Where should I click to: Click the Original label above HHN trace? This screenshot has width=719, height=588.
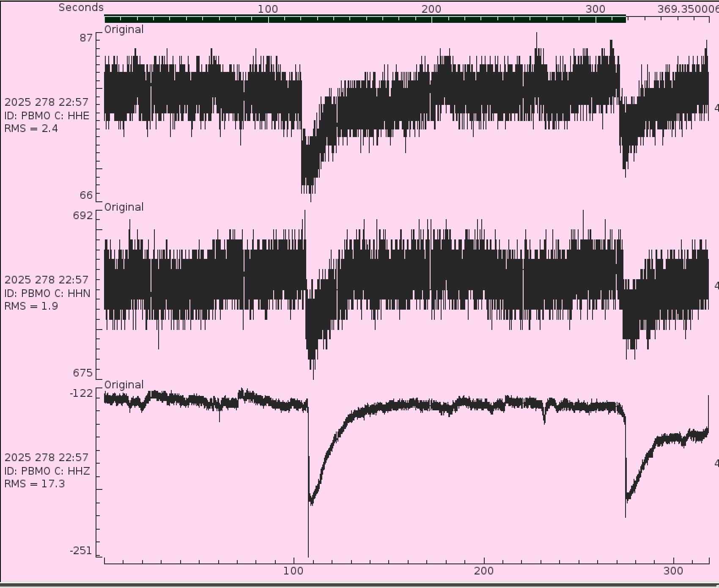point(124,207)
